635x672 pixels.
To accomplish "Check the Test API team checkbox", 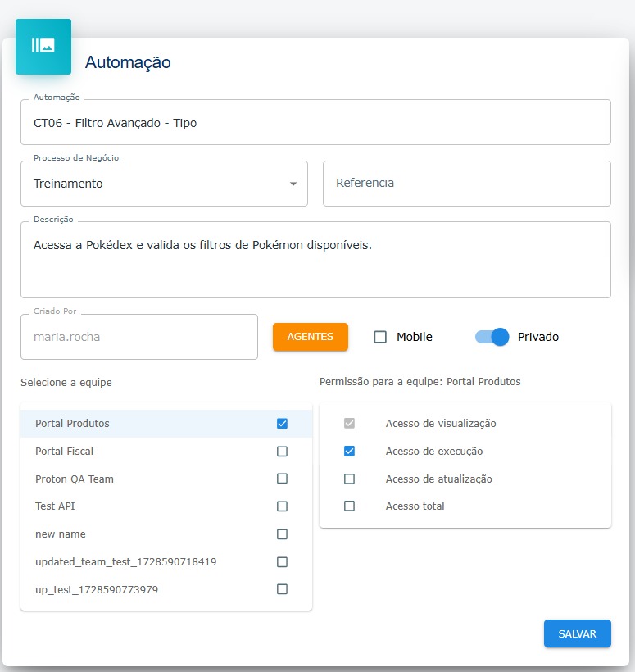I will 282,506.
